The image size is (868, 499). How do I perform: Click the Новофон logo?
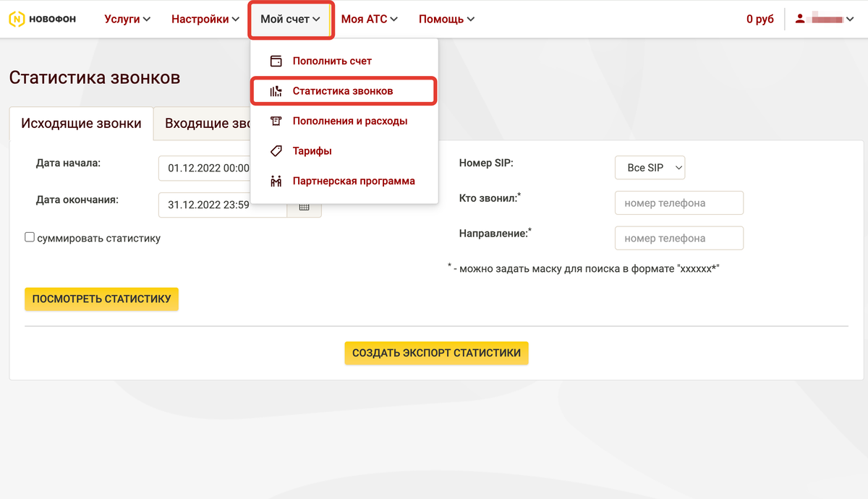pos(42,20)
